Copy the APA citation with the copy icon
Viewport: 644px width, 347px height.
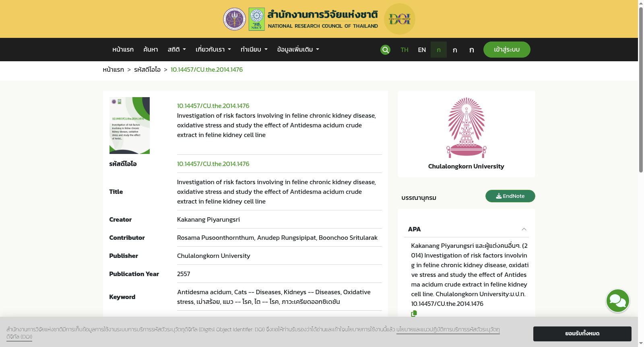point(414,314)
